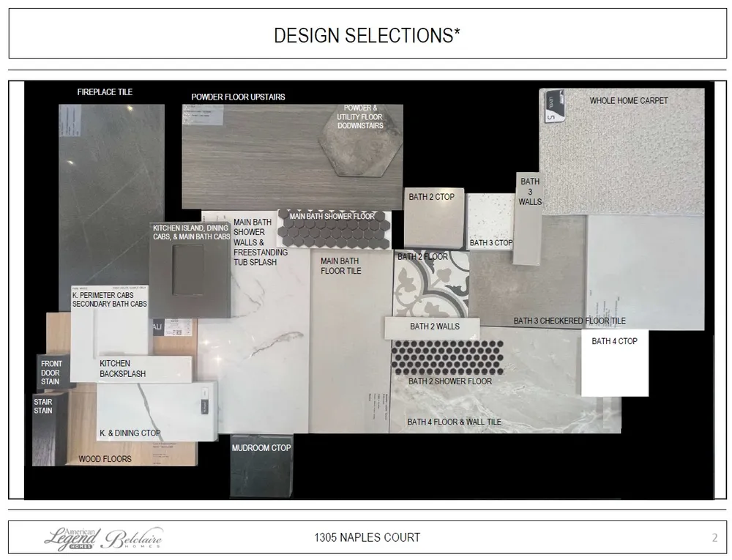
Task: Click the Bath 3 Ctop swatch
Action: [x=490, y=220]
